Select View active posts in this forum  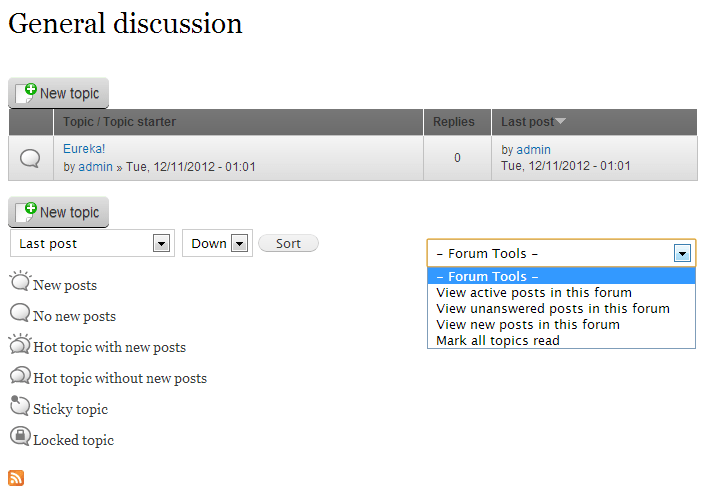[x=534, y=293]
